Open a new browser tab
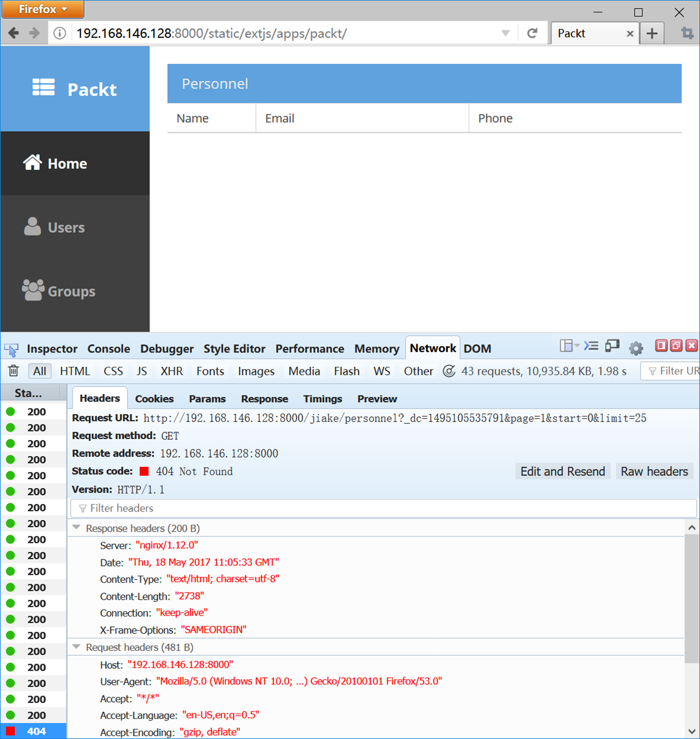This screenshot has height=739, width=700. 652,34
